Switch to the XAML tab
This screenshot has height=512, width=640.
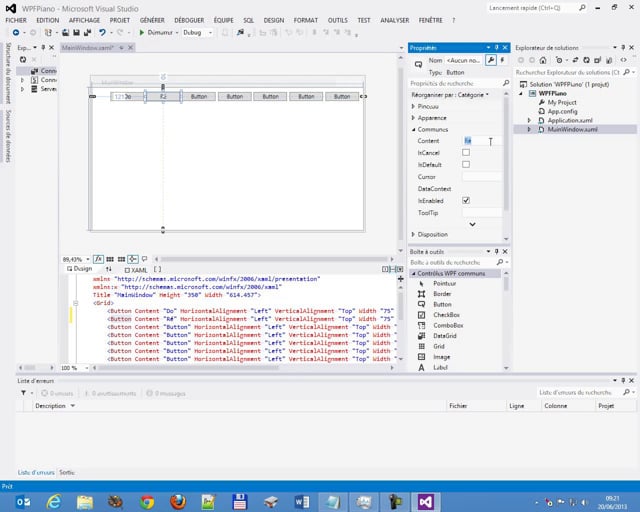136,270
